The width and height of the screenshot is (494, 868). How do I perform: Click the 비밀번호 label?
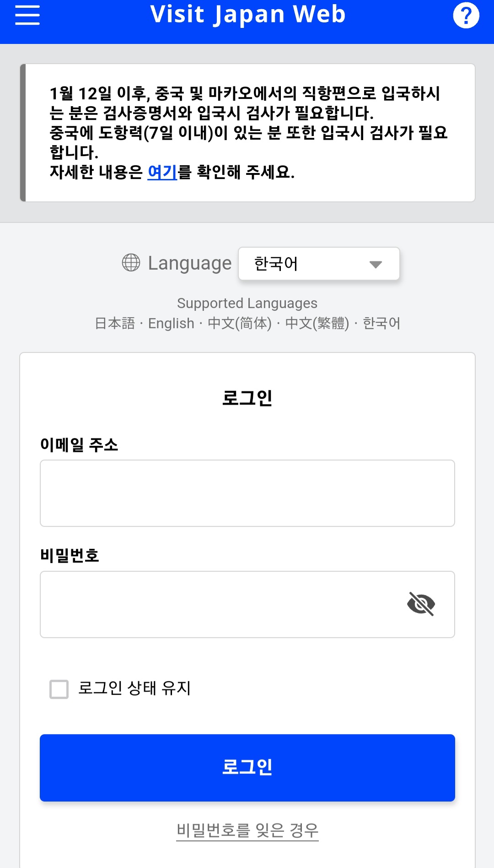pos(70,555)
